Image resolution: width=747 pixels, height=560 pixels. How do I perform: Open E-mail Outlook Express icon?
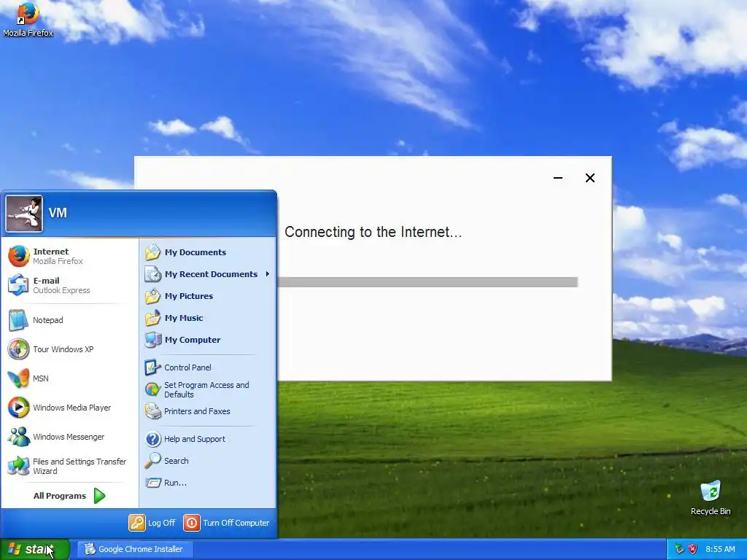click(x=18, y=285)
